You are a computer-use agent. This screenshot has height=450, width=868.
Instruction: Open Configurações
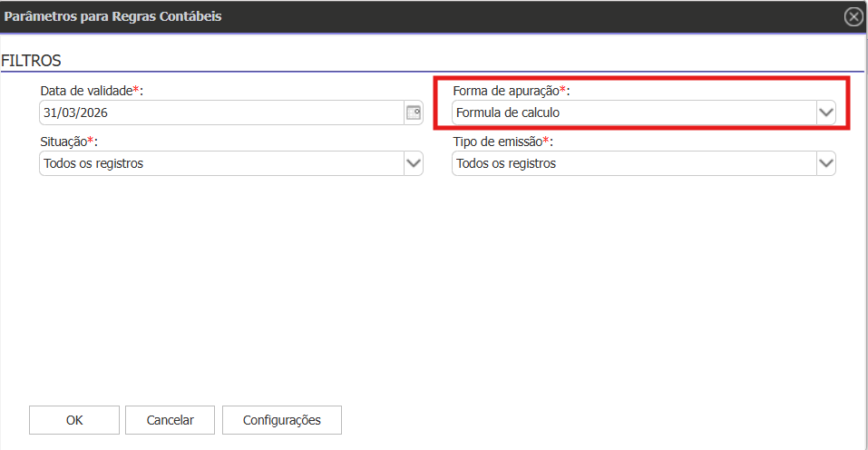(282, 420)
